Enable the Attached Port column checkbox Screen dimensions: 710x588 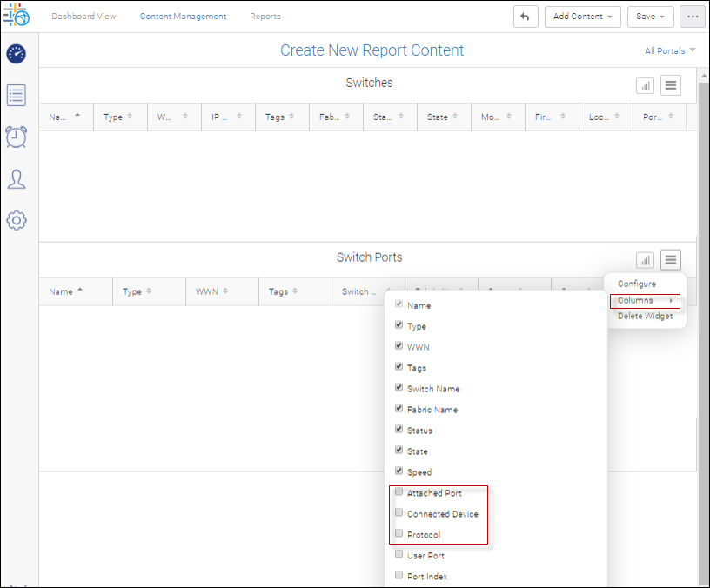pos(399,492)
